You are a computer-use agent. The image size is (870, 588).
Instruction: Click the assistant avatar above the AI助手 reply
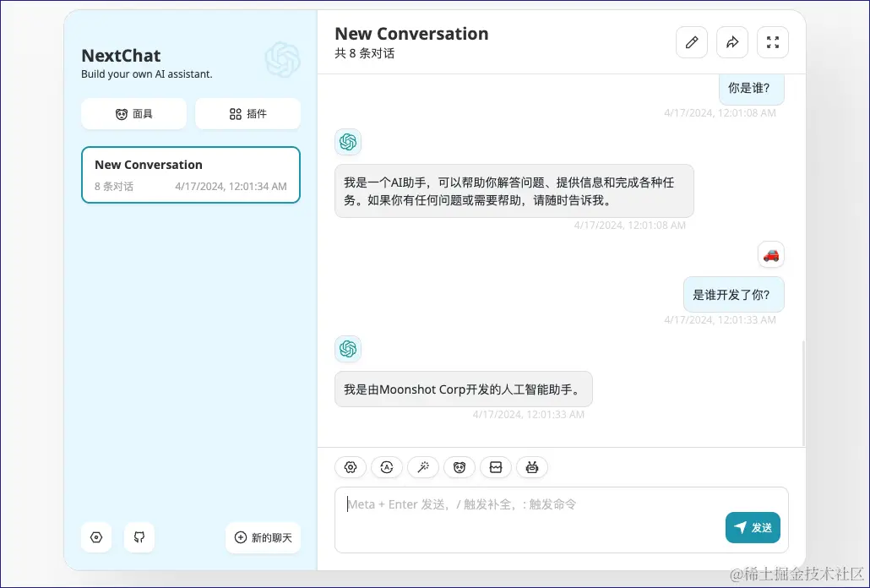[348, 142]
